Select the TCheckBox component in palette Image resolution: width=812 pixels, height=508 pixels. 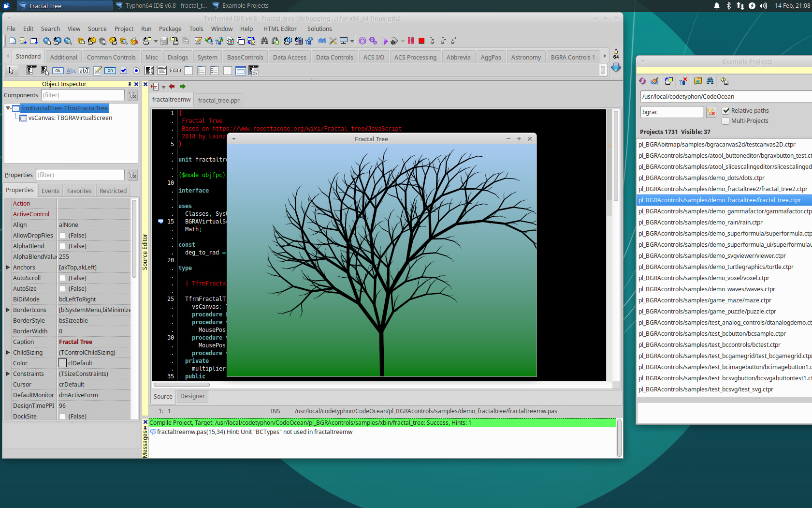[x=123, y=71]
